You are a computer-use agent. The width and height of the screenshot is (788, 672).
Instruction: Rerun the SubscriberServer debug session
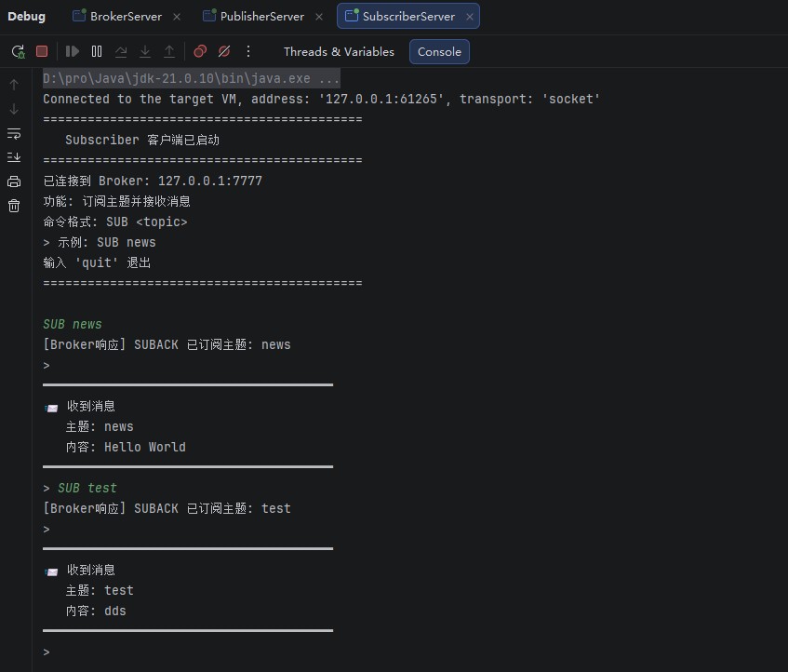(x=18, y=51)
